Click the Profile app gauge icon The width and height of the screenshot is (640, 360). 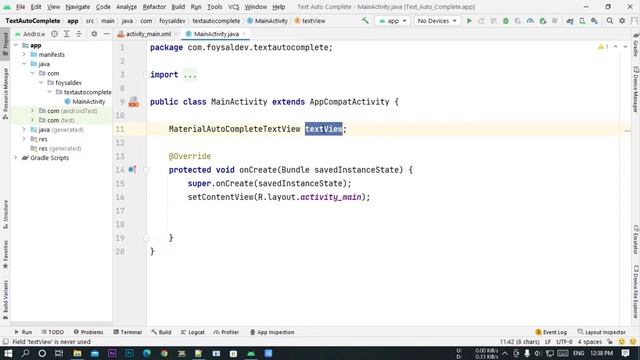coord(530,20)
